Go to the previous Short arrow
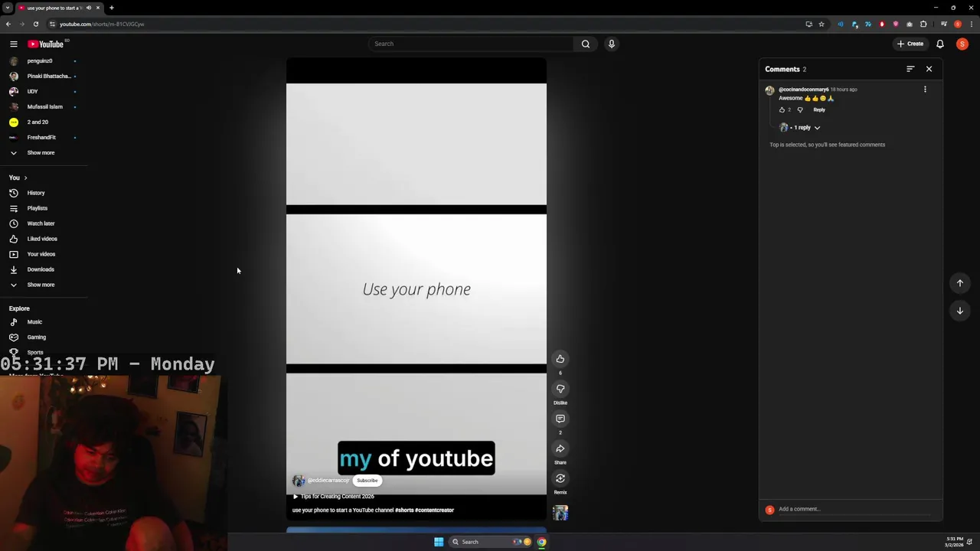980x551 pixels. pos(960,283)
